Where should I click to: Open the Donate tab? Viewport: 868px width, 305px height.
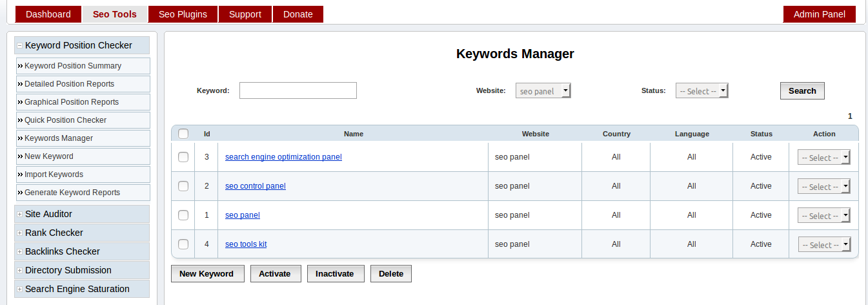click(x=298, y=14)
